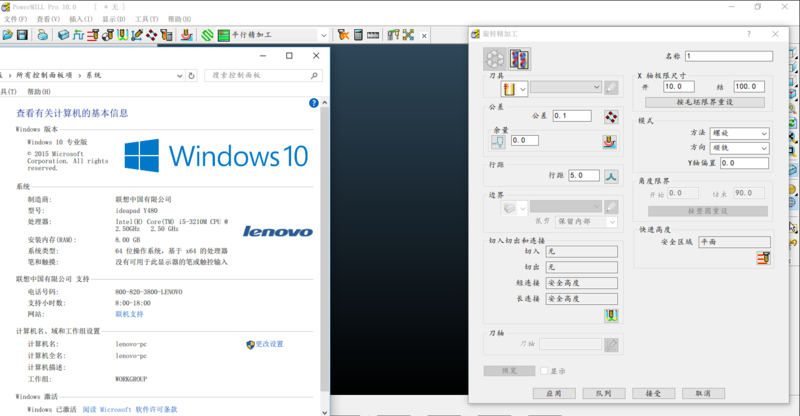Click the 更改设置 link in system window
Viewport: 800px width, 416px height.
pos(269,344)
